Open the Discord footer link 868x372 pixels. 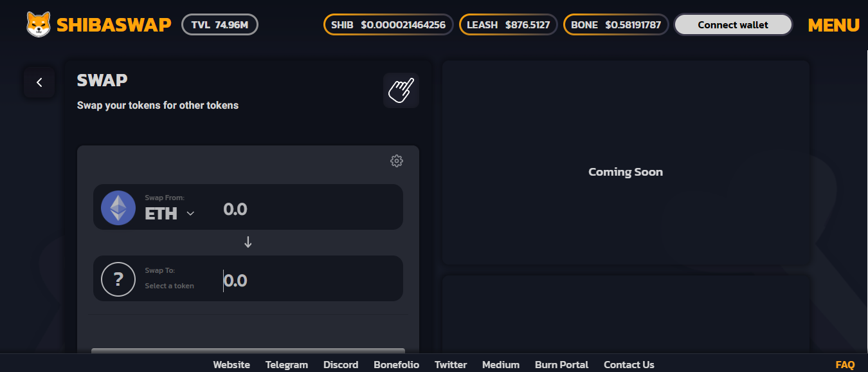341,365
